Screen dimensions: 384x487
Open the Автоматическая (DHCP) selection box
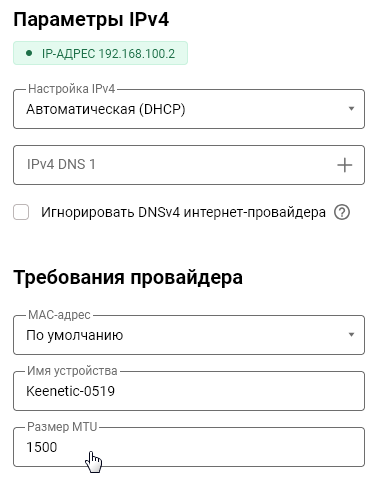point(189,109)
